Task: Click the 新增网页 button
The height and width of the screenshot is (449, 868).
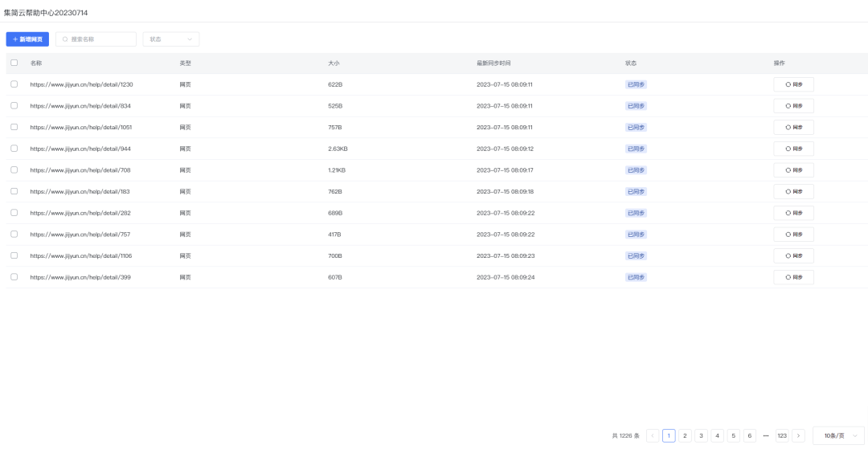Action: pos(27,39)
